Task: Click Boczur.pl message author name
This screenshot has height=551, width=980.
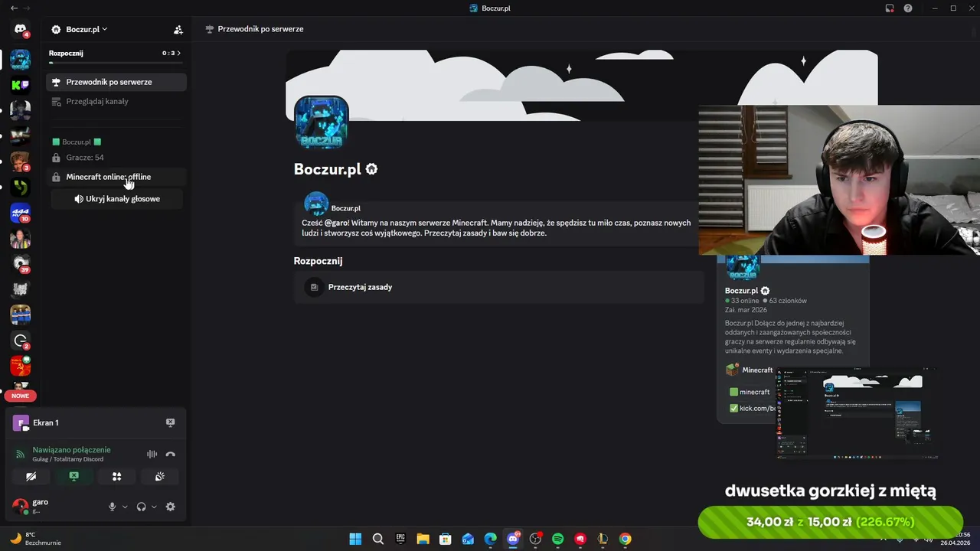Action: click(x=346, y=208)
